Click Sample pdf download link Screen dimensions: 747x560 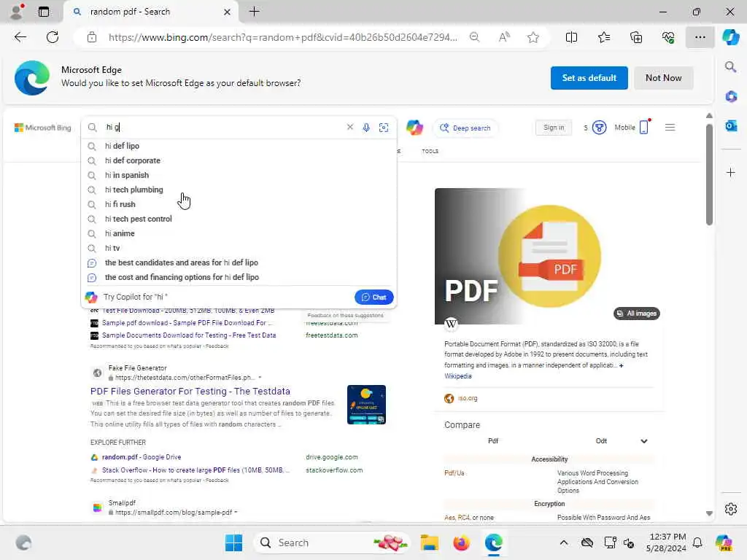pyautogui.click(x=186, y=323)
